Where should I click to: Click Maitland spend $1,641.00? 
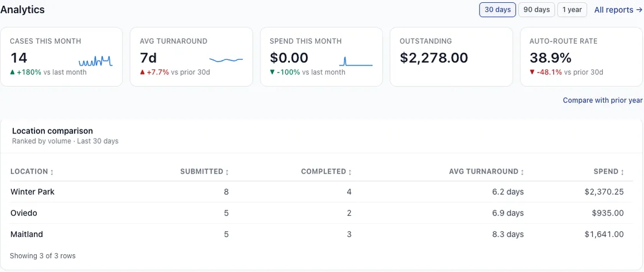pyautogui.click(x=604, y=235)
